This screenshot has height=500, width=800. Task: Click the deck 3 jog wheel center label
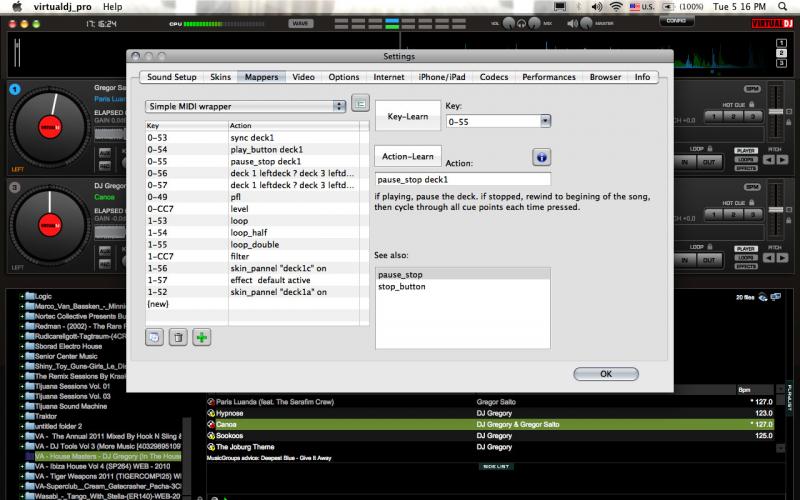tap(50, 225)
